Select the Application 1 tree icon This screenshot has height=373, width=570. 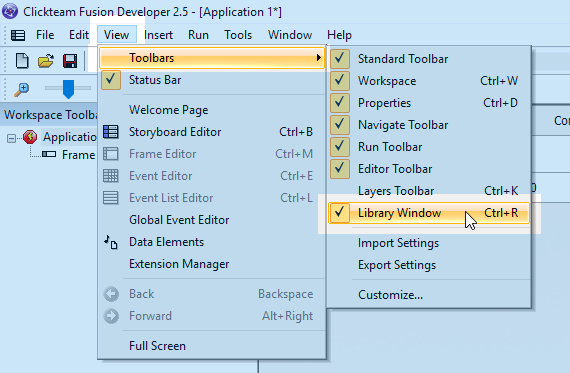(x=30, y=137)
